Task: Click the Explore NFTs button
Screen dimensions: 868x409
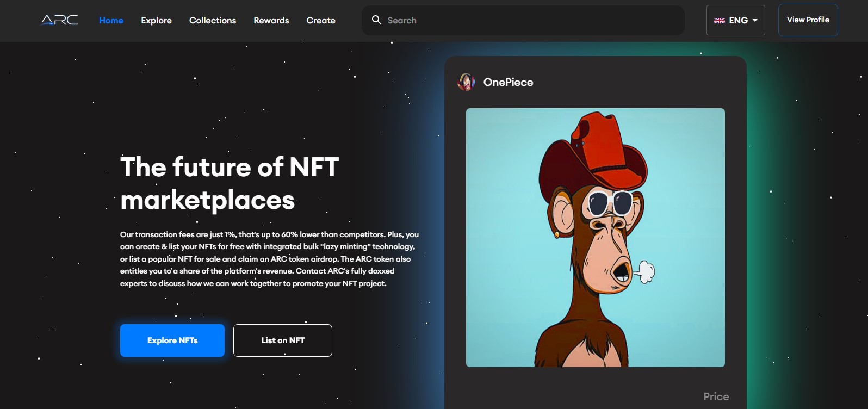Action: click(x=172, y=340)
